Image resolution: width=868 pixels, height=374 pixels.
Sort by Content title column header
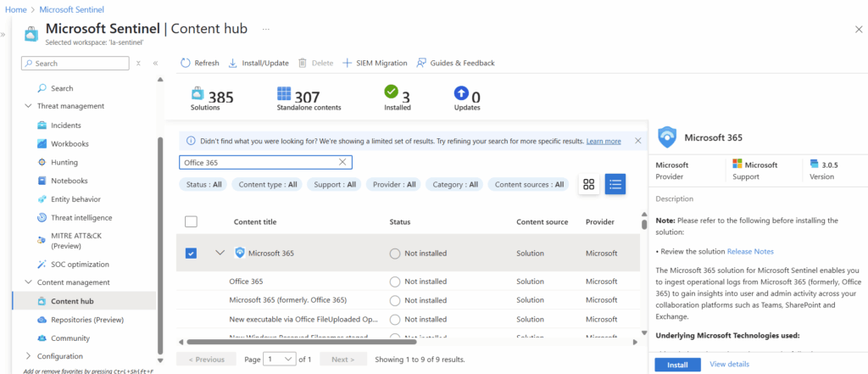(x=255, y=221)
